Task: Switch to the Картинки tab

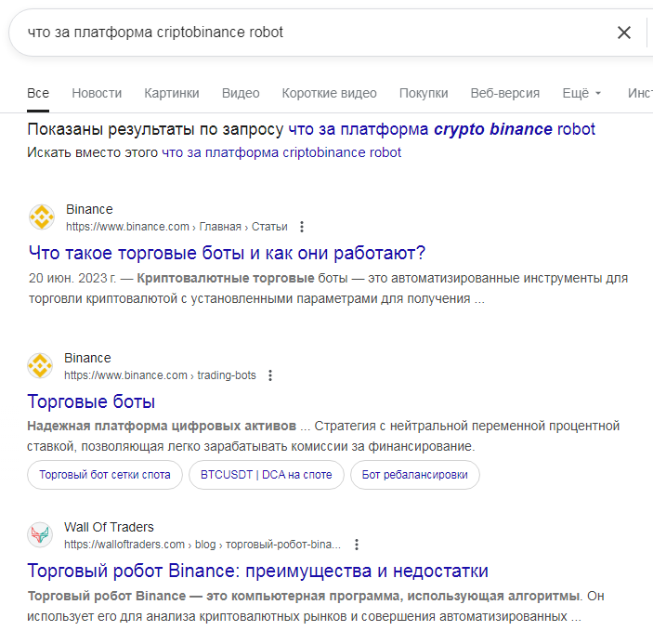Action: (172, 93)
